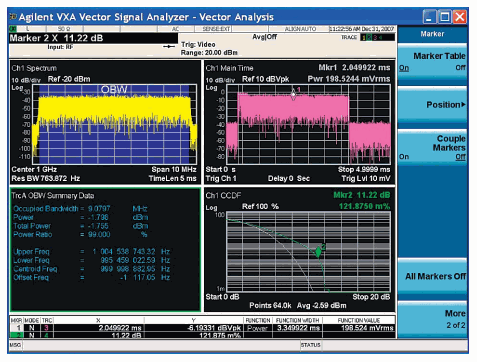
Task: Click the Agilent app icon in title bar
Action: coord(13,16)
